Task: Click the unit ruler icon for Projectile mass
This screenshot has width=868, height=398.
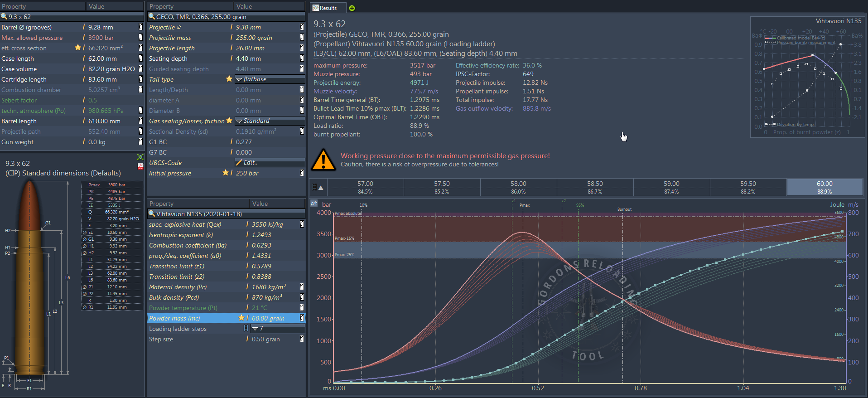Action: [302, 38]
